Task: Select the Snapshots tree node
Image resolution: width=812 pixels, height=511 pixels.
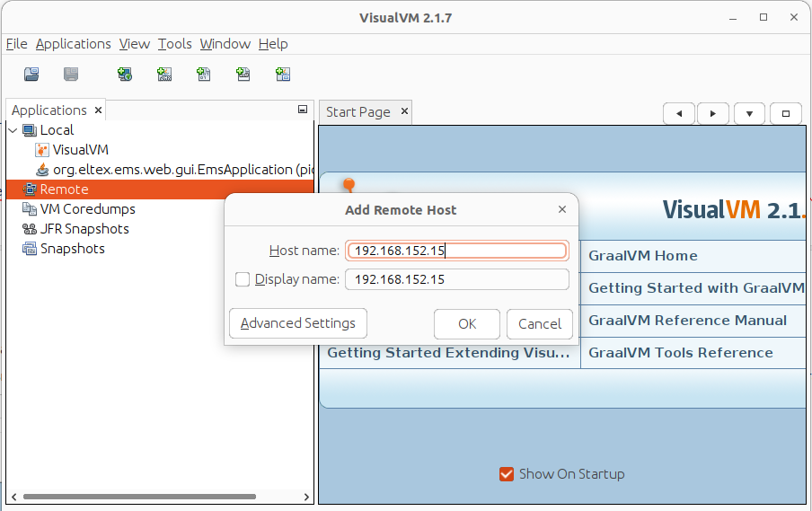Action: (73, 249)
